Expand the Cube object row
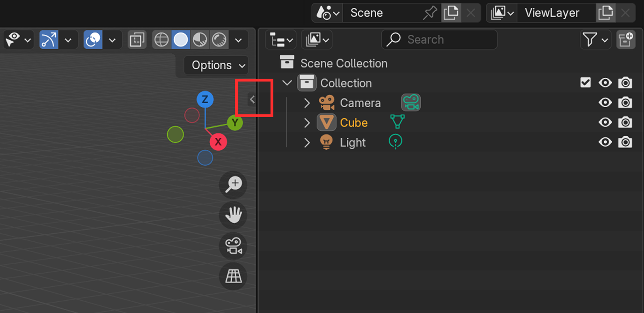644x313 pixels. (x=307, y=123)
